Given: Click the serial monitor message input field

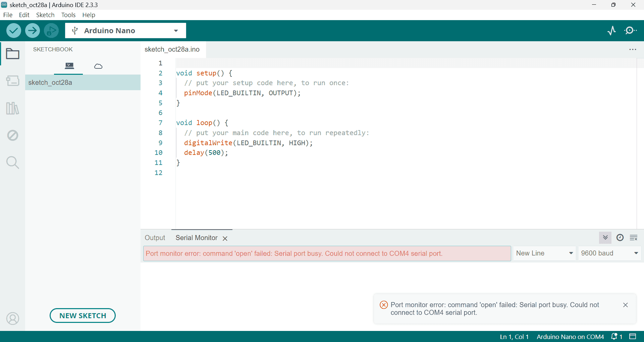Looking at the screenshot, I should tap(327, 253).
